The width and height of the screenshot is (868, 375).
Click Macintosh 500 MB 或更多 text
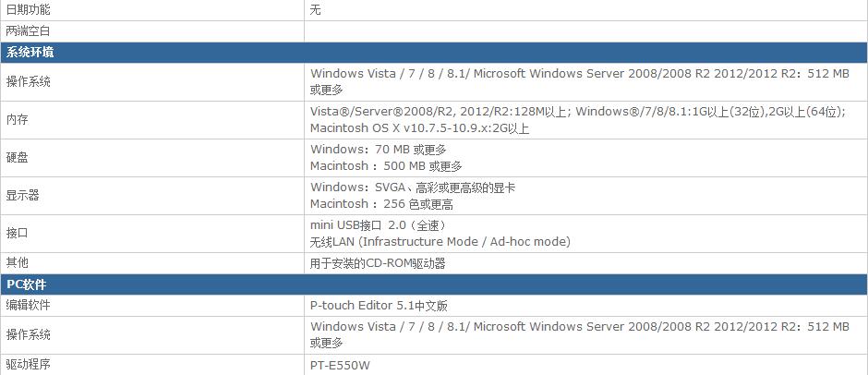[x=386, y=165]
